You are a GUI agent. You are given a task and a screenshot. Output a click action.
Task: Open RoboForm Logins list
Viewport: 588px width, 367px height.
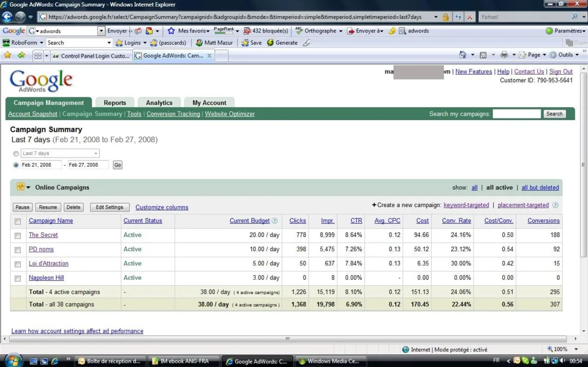pyautogui.click(x=130, y=43)
